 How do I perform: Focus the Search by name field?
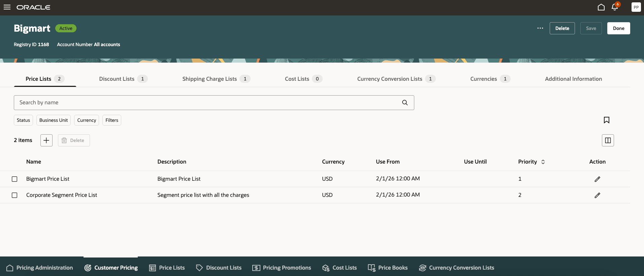[214, 103]
